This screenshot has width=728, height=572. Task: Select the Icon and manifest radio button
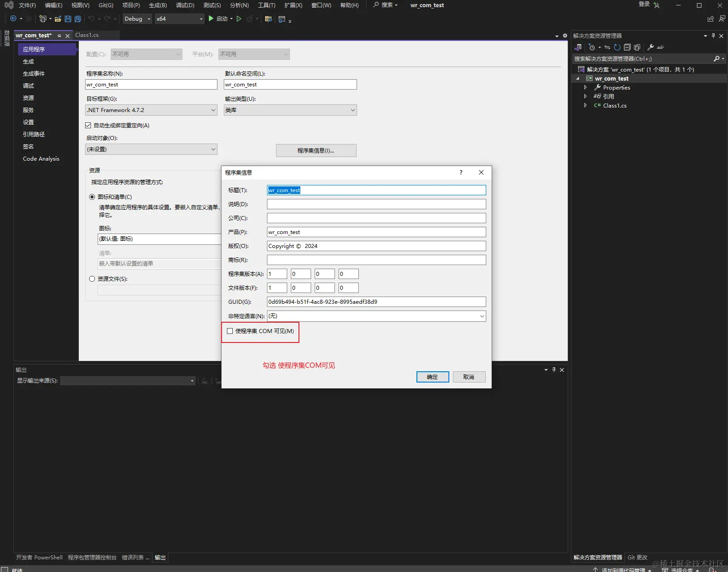click(92, 197)
